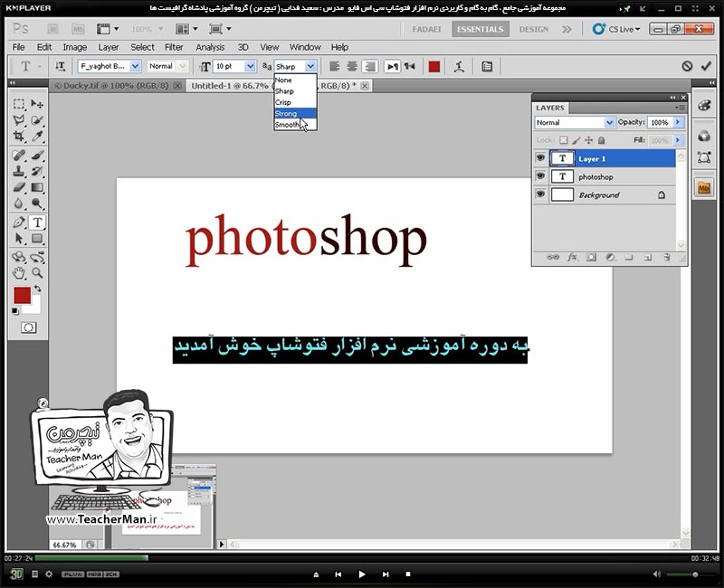
Task: Expand more workspaces chevron
Action: pos(567,29)
